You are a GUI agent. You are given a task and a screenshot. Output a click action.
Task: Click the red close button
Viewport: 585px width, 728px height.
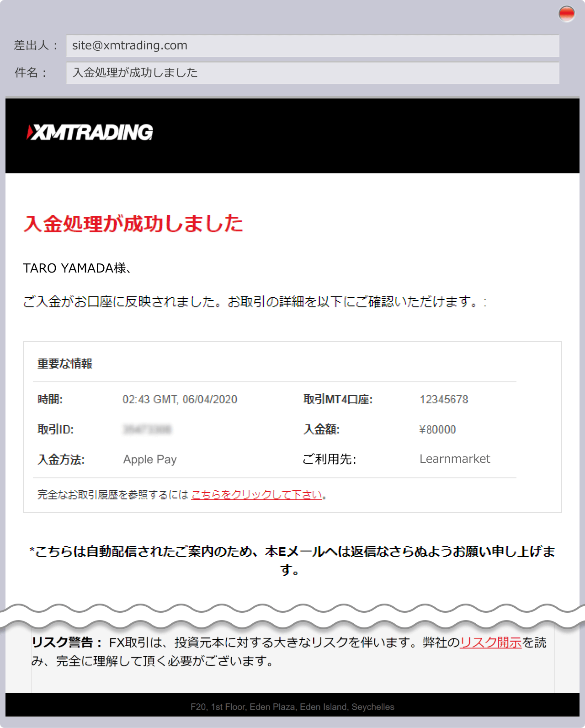pyautogui.click(x=566, y=14)
